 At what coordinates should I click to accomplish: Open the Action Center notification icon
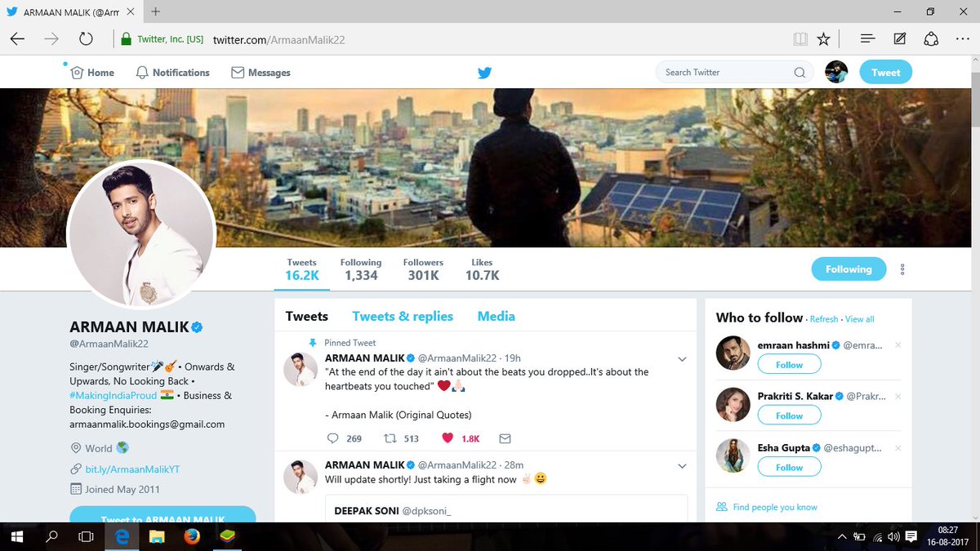click(x=911, y=536)
